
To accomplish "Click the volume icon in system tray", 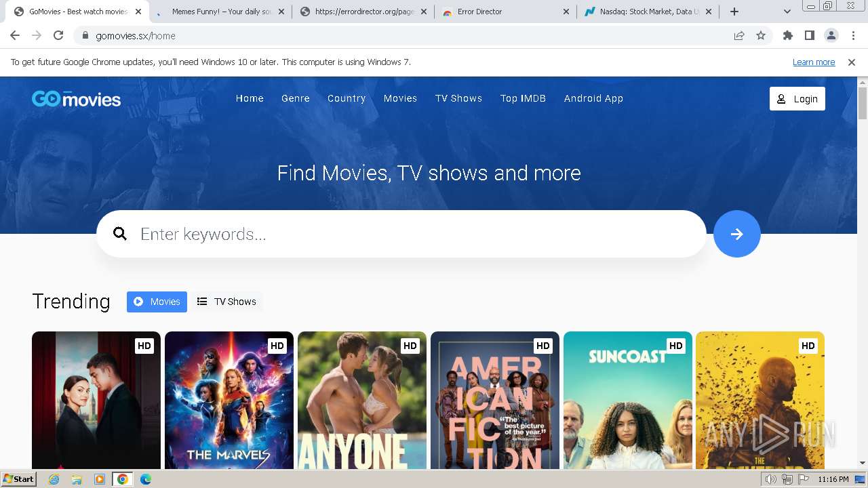I will (771, 479).
